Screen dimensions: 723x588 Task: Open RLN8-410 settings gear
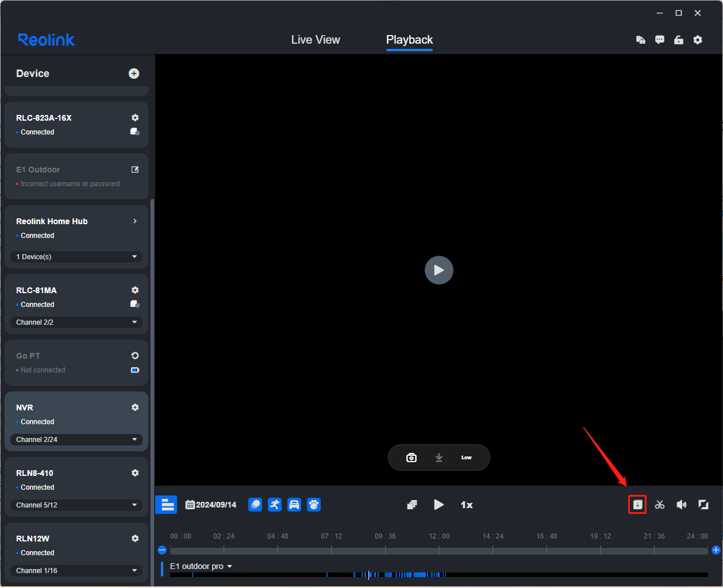[x=135, y=473]
